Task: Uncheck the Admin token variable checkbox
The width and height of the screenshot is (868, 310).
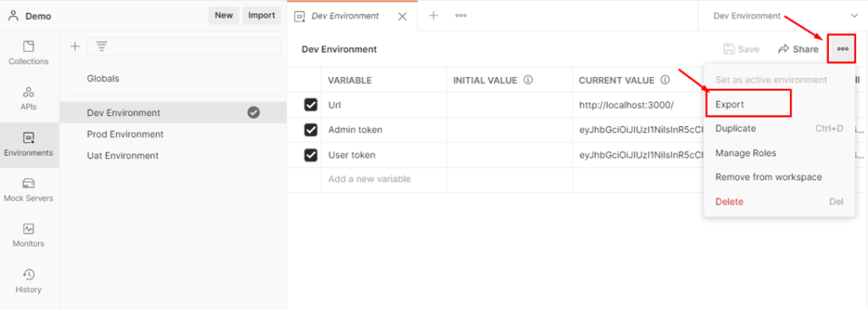Action: tap(311, 130)
